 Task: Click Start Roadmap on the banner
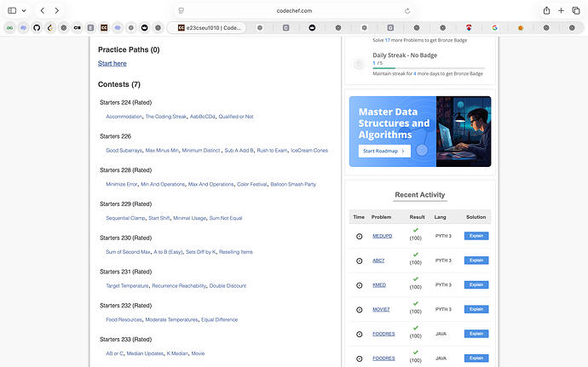coord(384,151)
